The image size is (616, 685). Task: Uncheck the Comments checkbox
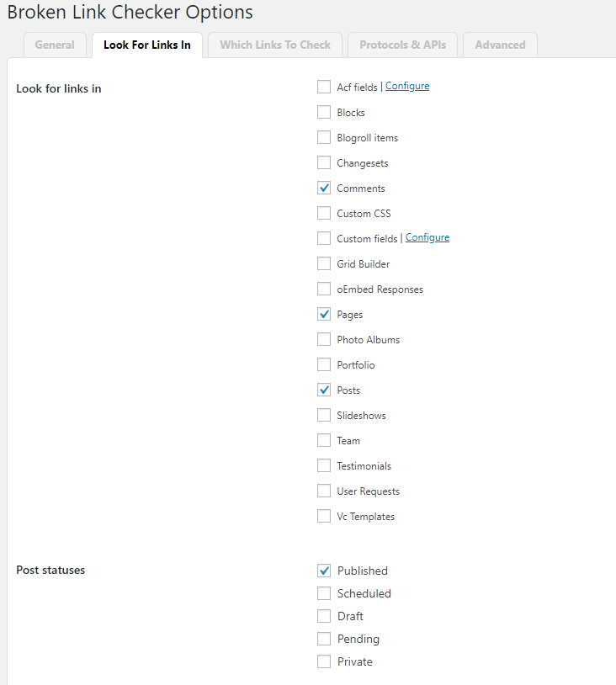[324, 188]
